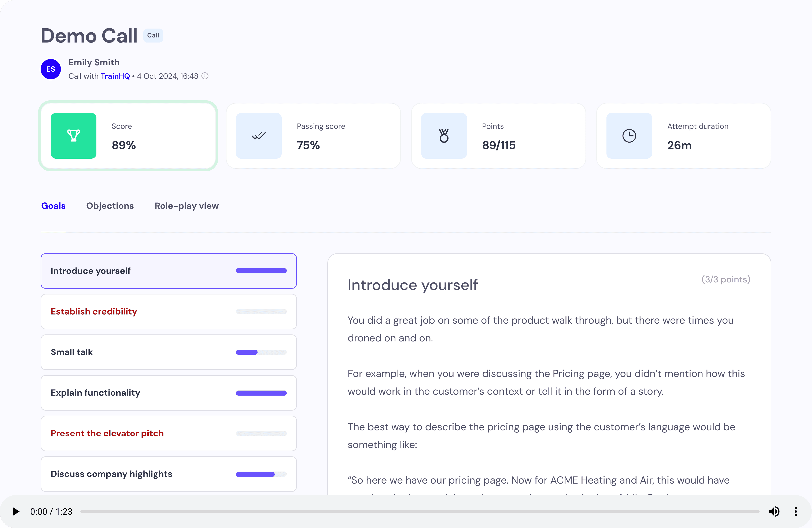This screenshot has width=812, height=528.
Task: Click the Call tag badge
Action: coord(153,36)
